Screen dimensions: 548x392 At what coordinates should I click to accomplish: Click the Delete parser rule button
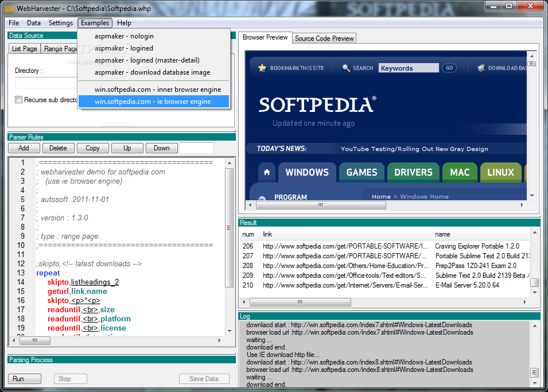(58, 148)
